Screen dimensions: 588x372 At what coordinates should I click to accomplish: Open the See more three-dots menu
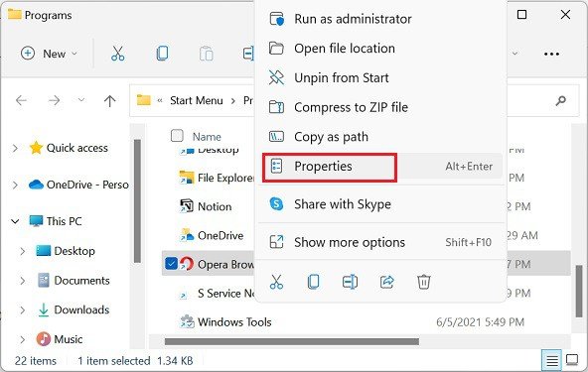[551, 54]
